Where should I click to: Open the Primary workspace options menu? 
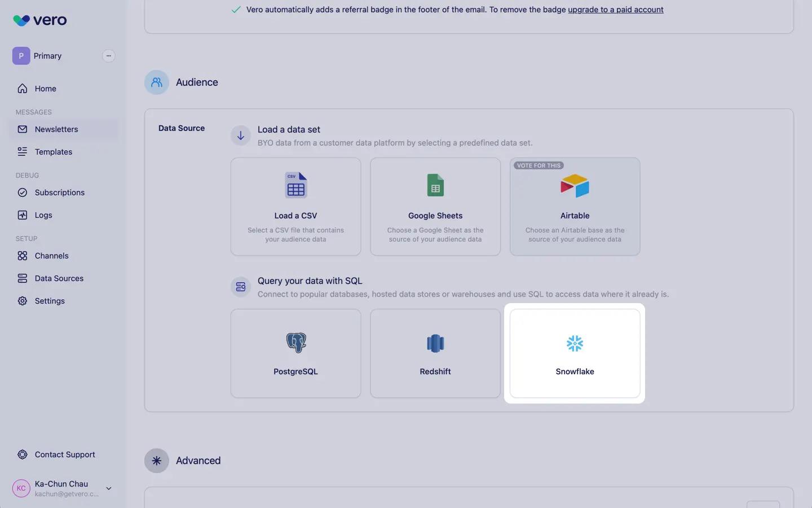(108, 56)
